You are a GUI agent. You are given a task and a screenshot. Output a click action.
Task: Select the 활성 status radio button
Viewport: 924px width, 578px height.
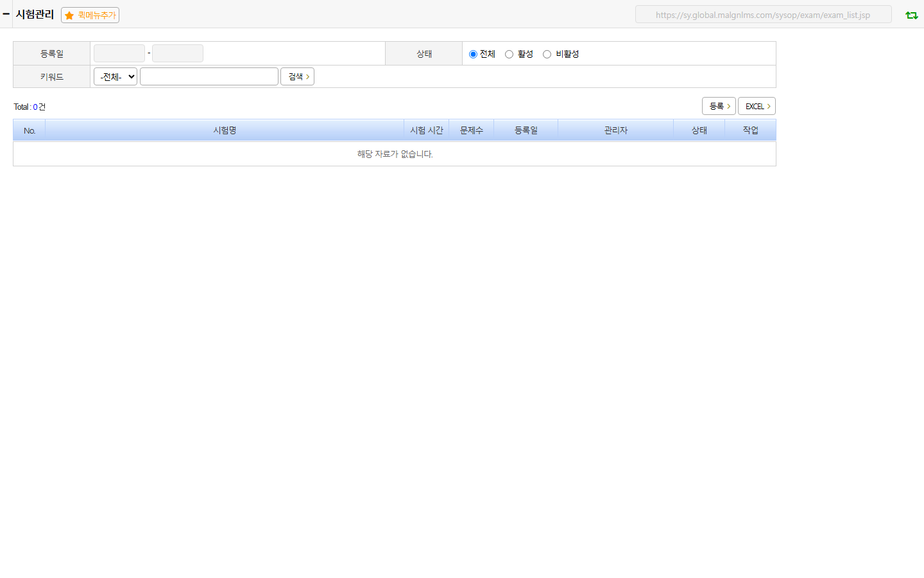(509, 54)
